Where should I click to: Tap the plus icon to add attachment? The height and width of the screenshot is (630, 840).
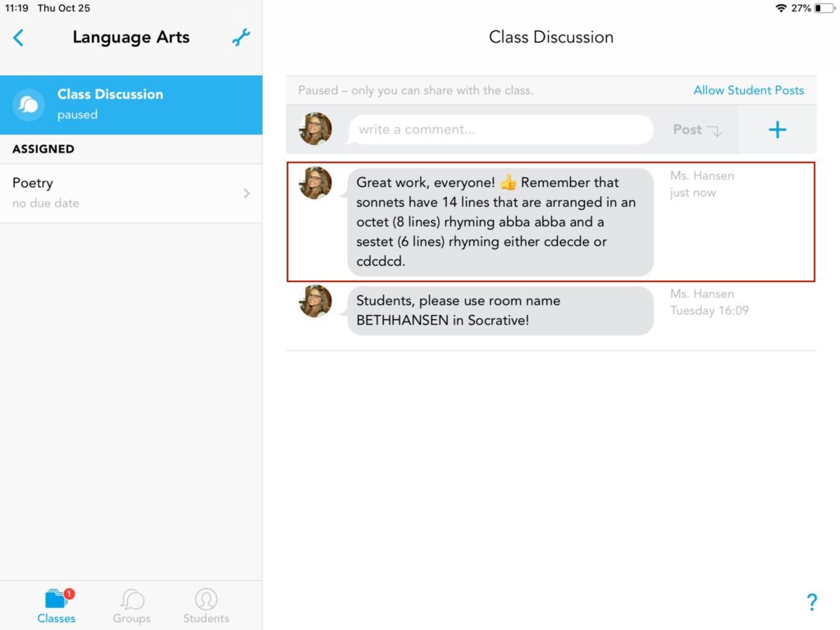pos(777,130)
